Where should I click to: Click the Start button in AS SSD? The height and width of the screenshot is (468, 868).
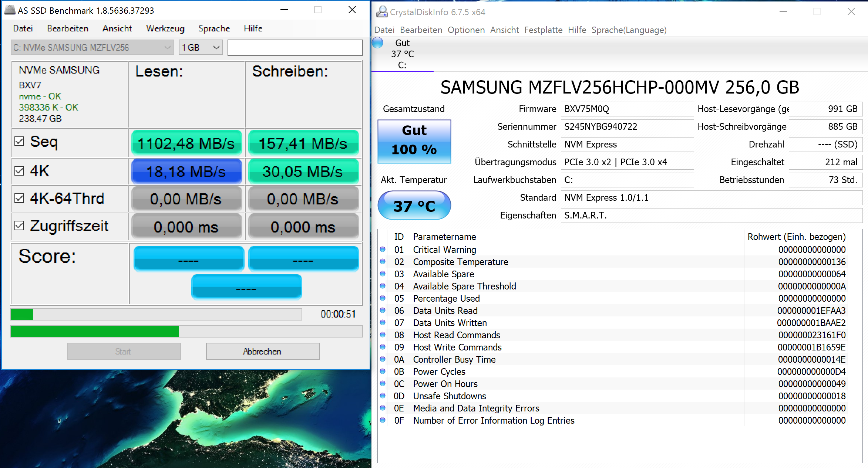pyautogui.click(x=124, y=351)
